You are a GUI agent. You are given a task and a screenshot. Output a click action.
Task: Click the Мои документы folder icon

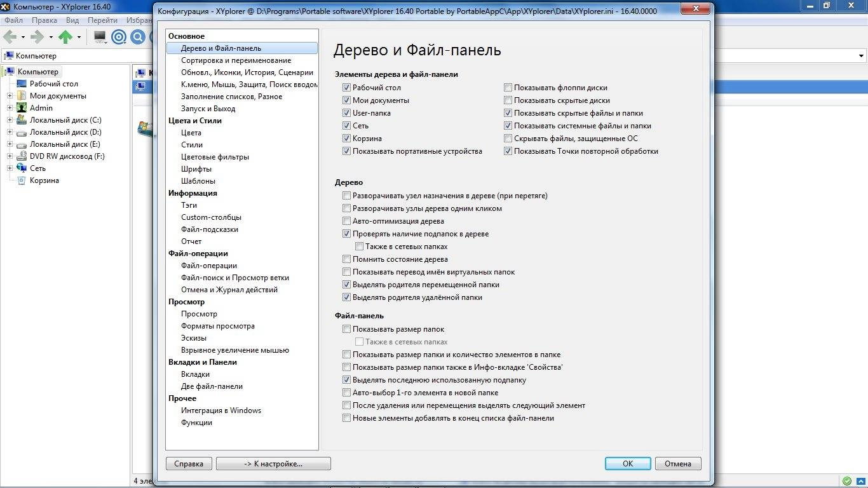[22, 96]
